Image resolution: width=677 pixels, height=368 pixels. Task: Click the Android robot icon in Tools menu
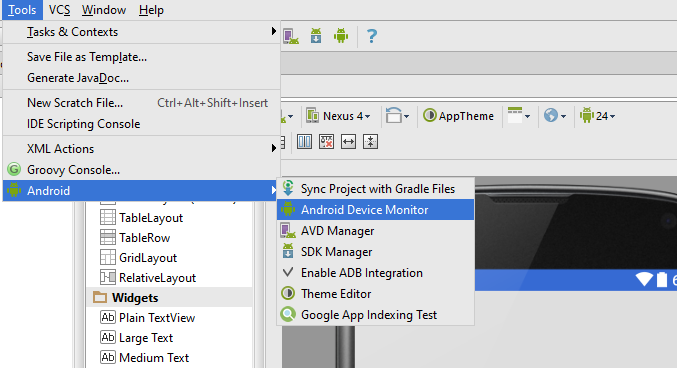tap(14, 190)
